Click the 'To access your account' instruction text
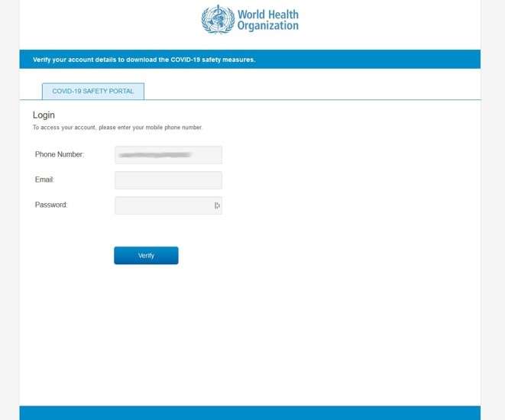The width and height of the screenshot is (505, 420). [118, 128]
